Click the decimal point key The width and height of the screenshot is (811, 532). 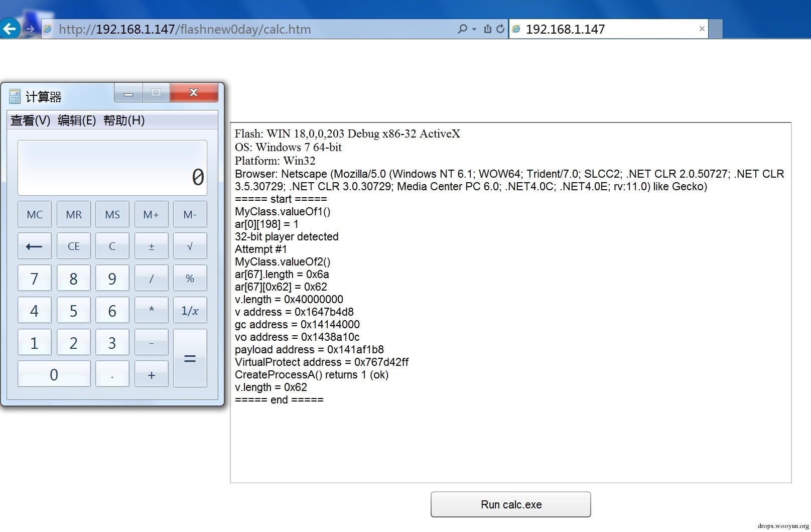point(112,374)
